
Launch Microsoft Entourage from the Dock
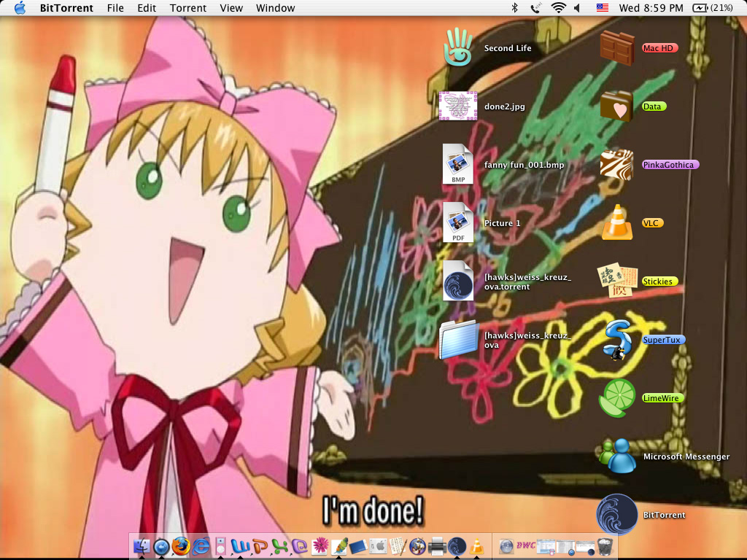tap(300, 545)
